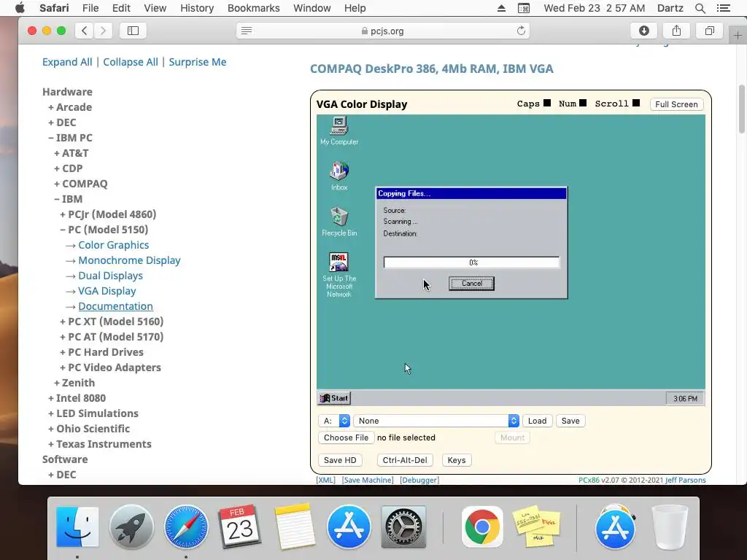Expand the Intel 8080 node
The width and height of the screenshot is (747, 560).
(77, 398)
